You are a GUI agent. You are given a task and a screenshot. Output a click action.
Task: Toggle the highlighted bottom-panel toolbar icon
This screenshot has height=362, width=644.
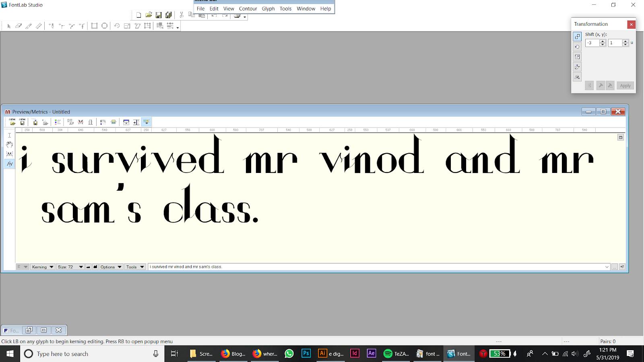[x=147, y=122]
